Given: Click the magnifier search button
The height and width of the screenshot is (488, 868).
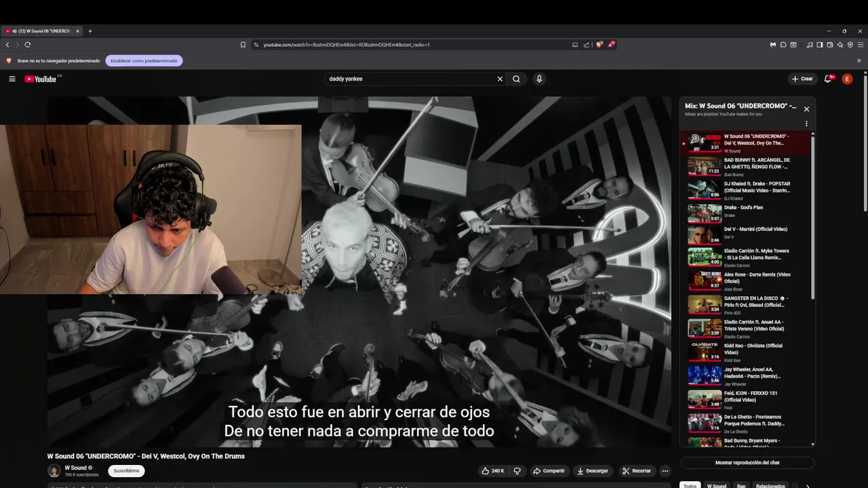Looking at the screenshot, I should (516, 79).
